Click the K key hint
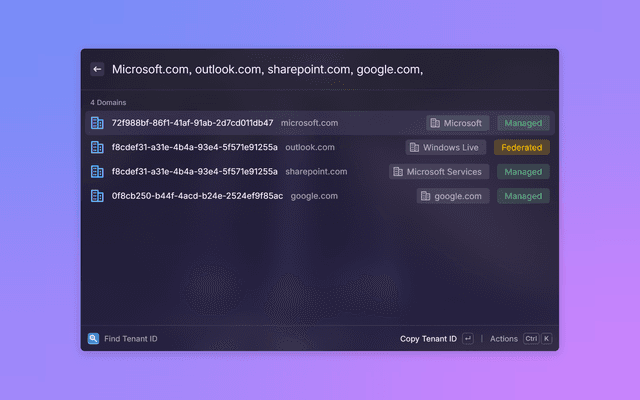Viewport: 640px width, 400px height. click(547, 338)
